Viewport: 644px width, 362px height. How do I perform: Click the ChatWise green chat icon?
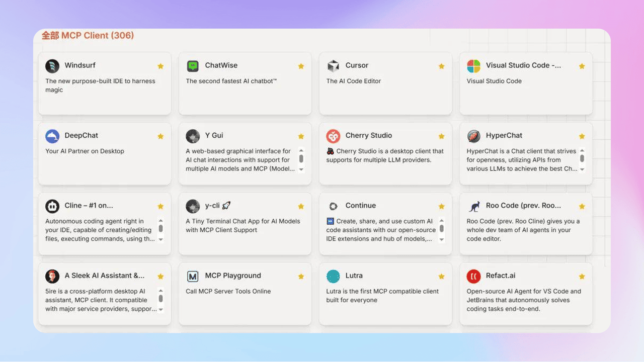click(193, 66)
